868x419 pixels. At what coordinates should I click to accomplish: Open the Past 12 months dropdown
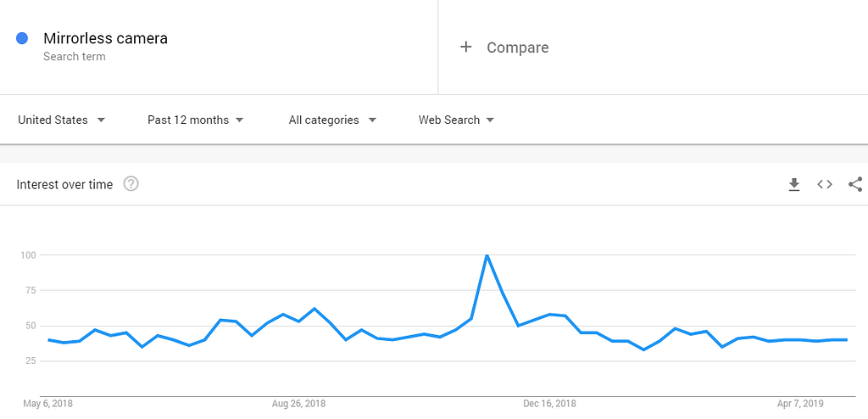(x=196, y=120)
